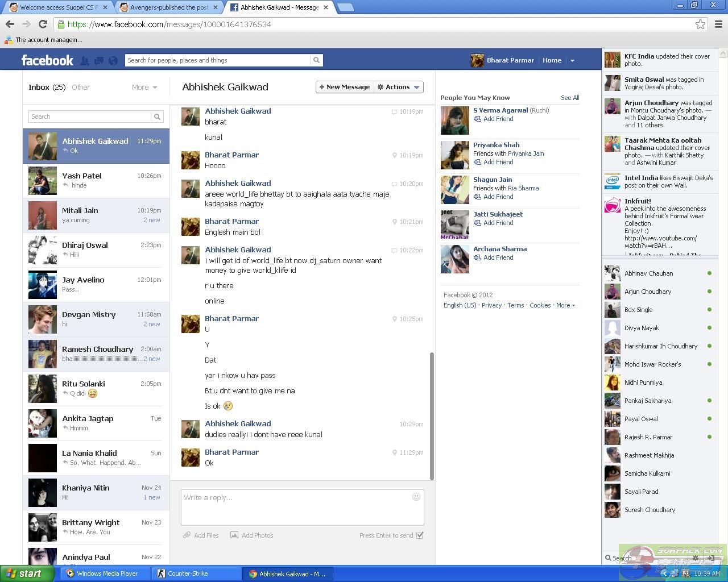Click the Facebook friend requests icon
Image resolution: width=728 pixels, height=582 pixels.
(x=85, y=61)
